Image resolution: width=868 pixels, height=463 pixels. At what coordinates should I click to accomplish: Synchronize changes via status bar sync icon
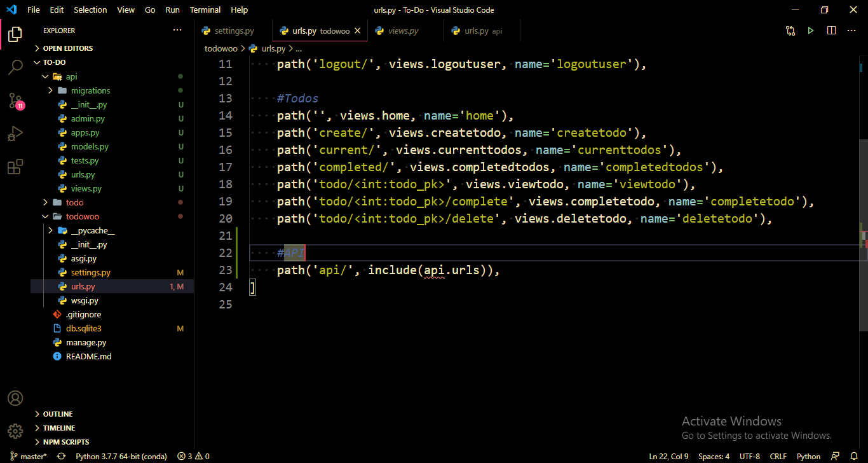point(61,456)
